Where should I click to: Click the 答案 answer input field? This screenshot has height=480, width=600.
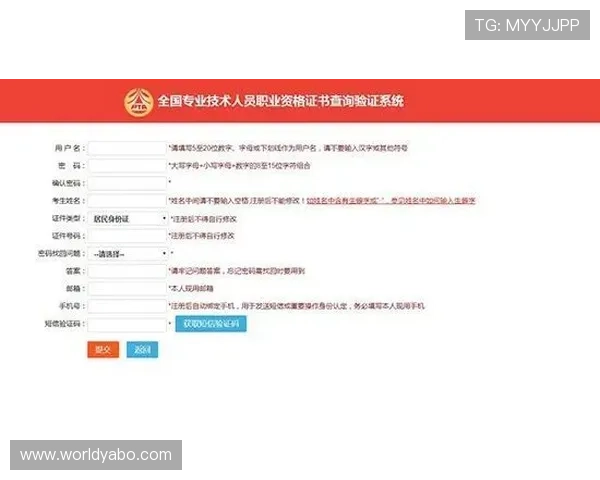coord(127,271)
